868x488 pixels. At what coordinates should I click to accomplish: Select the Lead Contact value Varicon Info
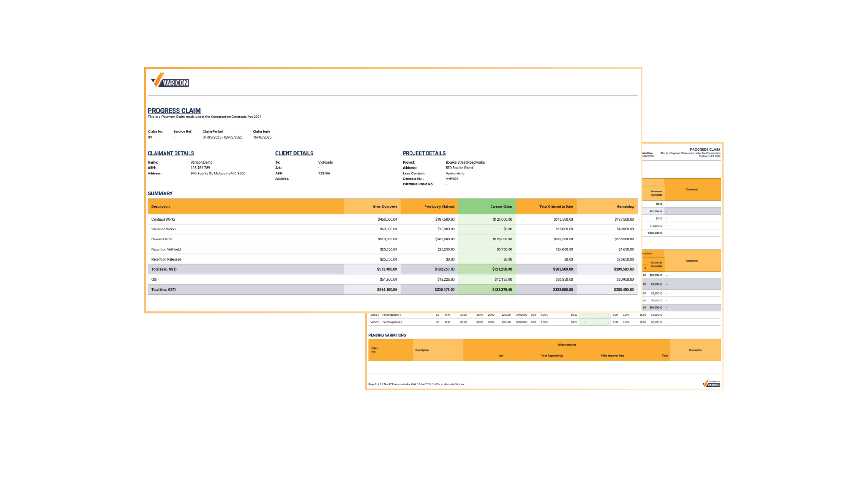click(x=455, y=174)
